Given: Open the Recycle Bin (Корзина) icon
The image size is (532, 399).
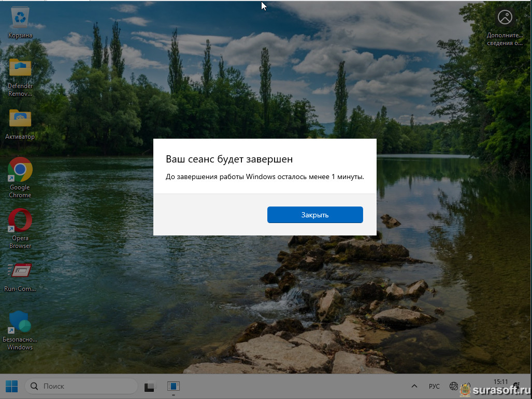Looking at the screenshot, I should point(20,18).
